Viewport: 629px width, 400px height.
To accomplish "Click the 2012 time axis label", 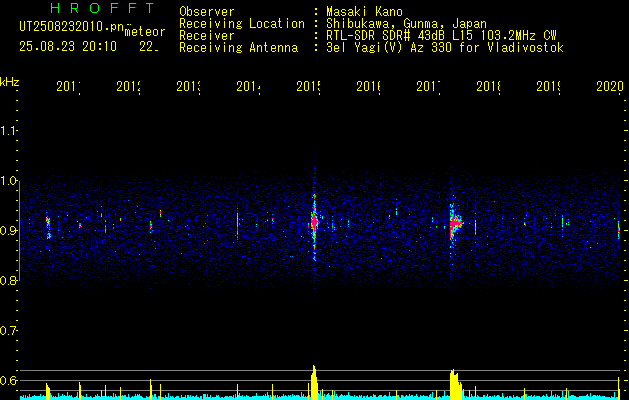I will pyautogui.click(x=128, y=87).
